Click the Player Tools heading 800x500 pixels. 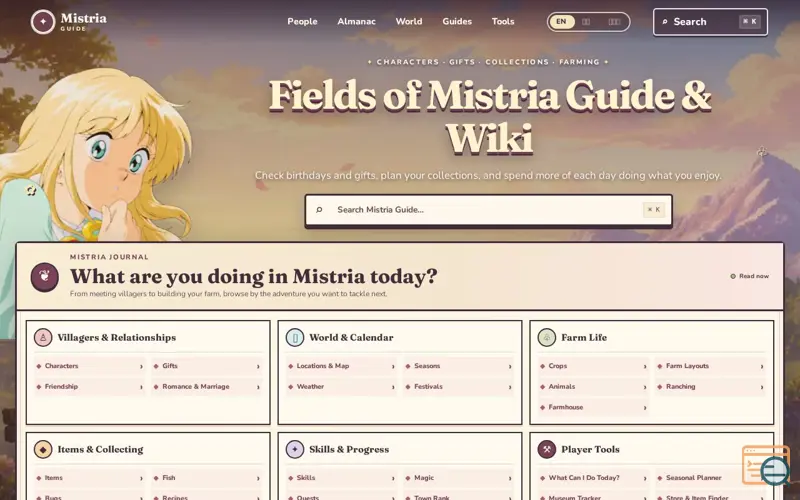coord(590,449)
